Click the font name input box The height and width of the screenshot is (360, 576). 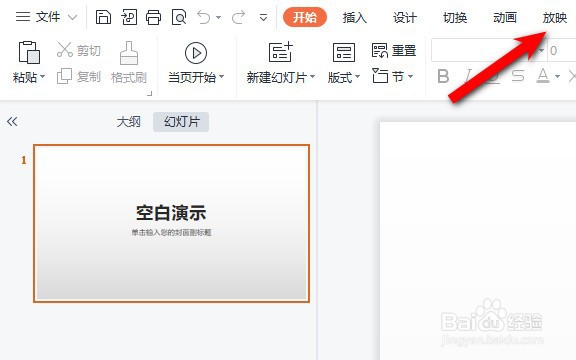[x=488, y=50]
